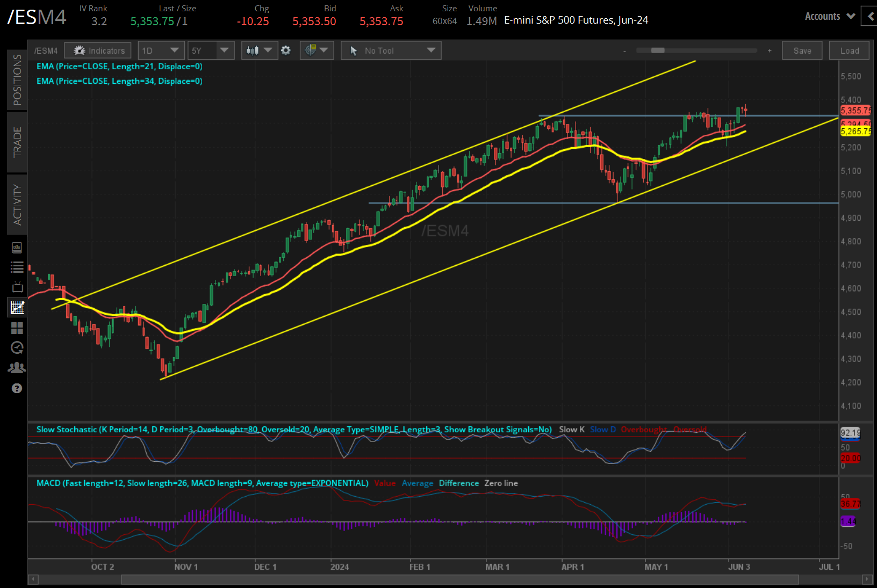Click the Load button
Image resolution: width=877 pixels, height=588 pixels.
click(849, 50)
